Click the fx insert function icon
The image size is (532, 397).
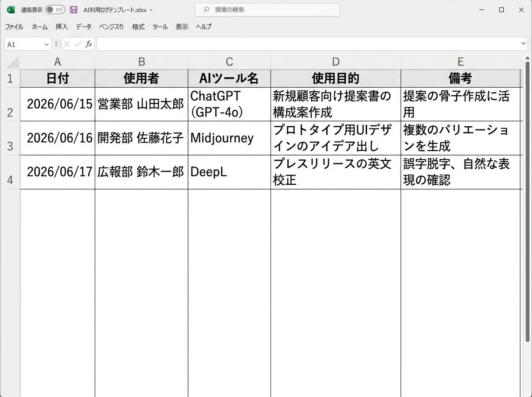tap(89, 44)
